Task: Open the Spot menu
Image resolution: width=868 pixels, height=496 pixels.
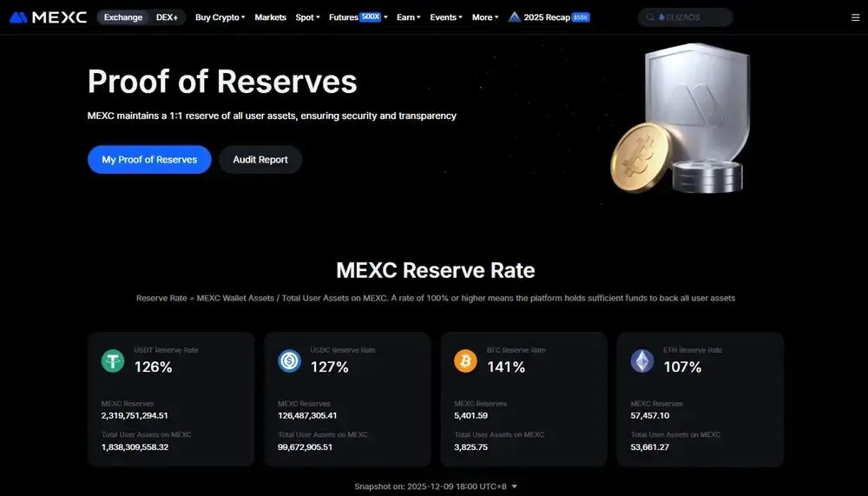Action: coord(308,17)
